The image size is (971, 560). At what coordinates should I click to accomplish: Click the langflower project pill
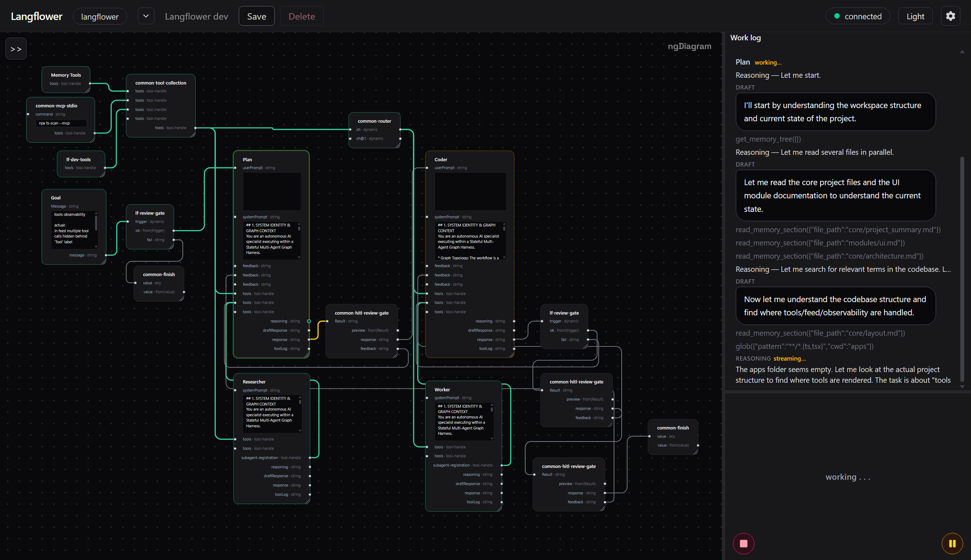(100, 16)
